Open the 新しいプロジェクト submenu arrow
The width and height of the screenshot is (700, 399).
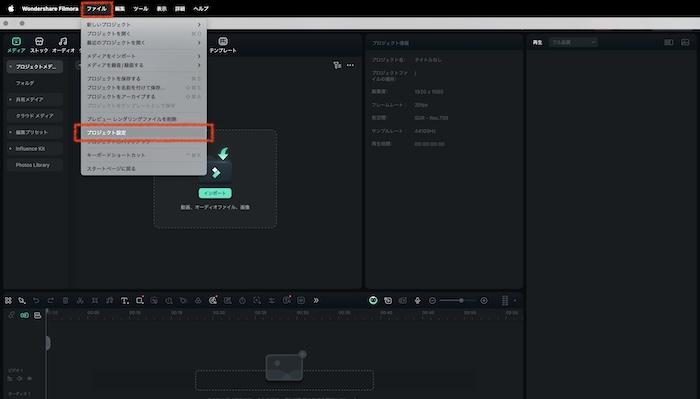(x=199, y=25)
